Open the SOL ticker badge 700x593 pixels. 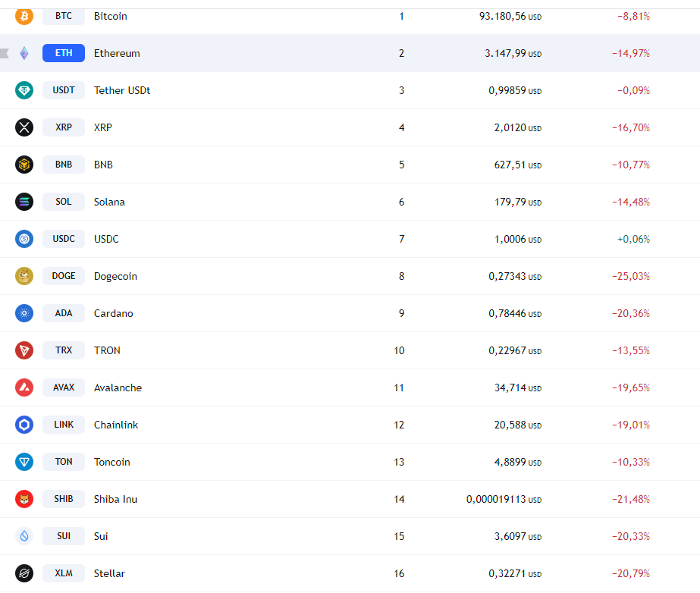[64, 202]
